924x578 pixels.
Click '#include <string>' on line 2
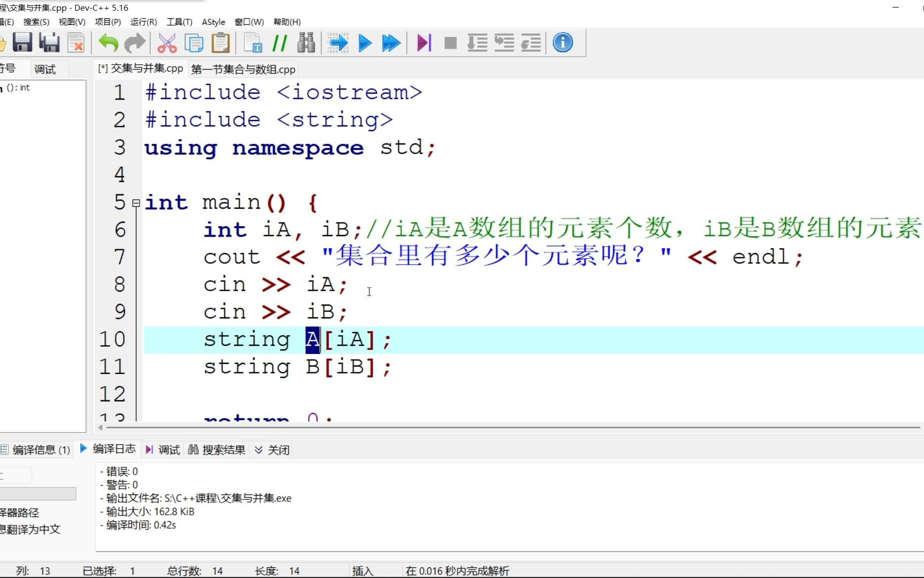click(x=269, y=120)
